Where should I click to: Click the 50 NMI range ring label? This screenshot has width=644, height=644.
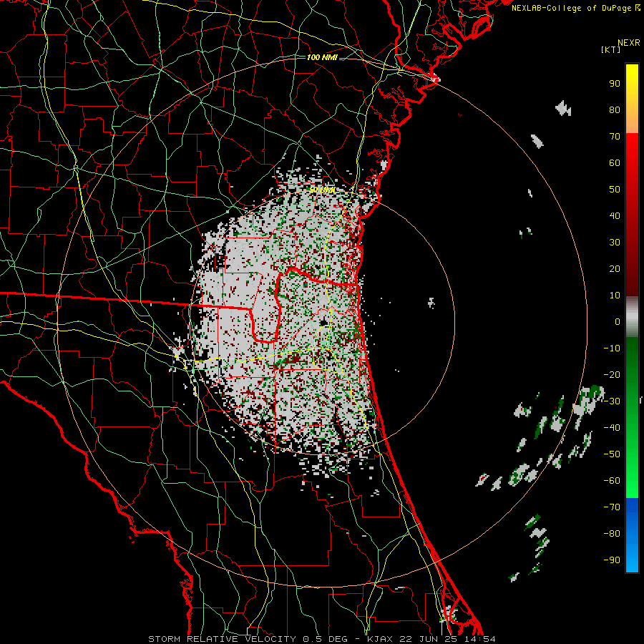322,190
